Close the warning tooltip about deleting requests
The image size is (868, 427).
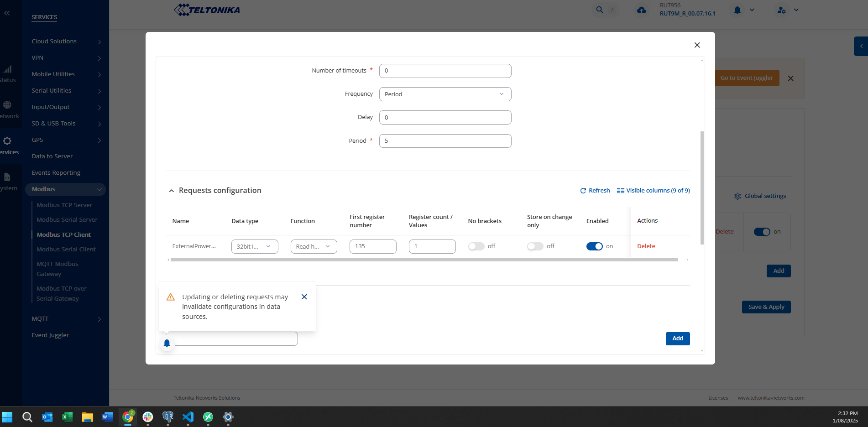304,297
